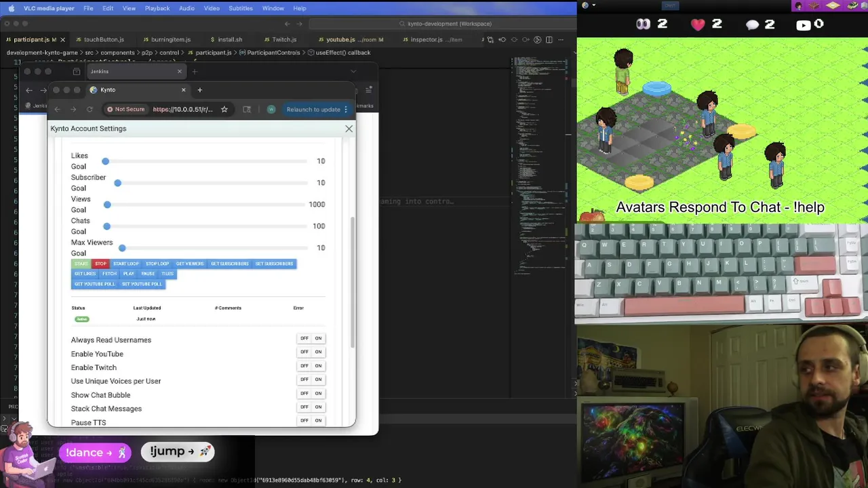The image size is (868, 488).
Task: Click the Likes Goal slider handle
Action: point(105,161)
